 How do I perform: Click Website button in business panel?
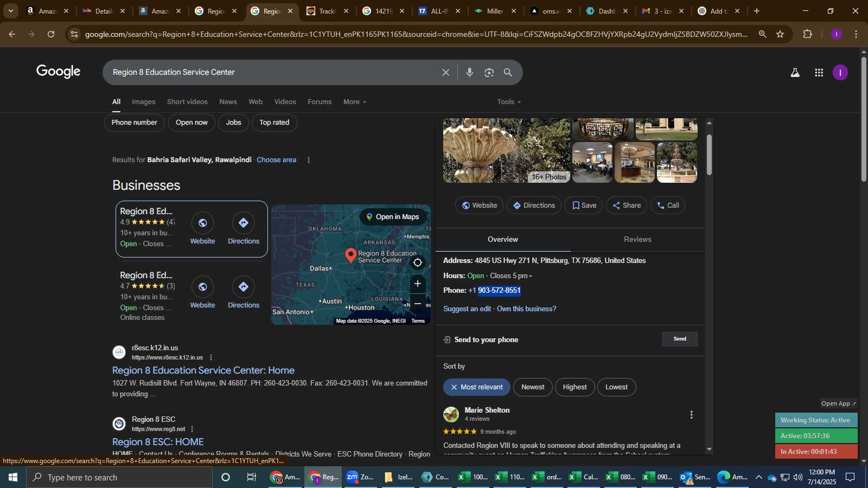coord(479,206)
